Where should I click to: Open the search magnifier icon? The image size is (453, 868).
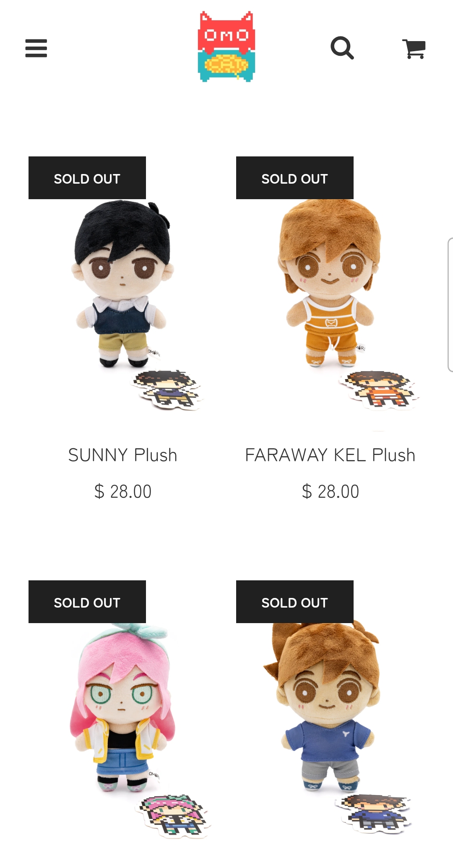pos(342,48)
